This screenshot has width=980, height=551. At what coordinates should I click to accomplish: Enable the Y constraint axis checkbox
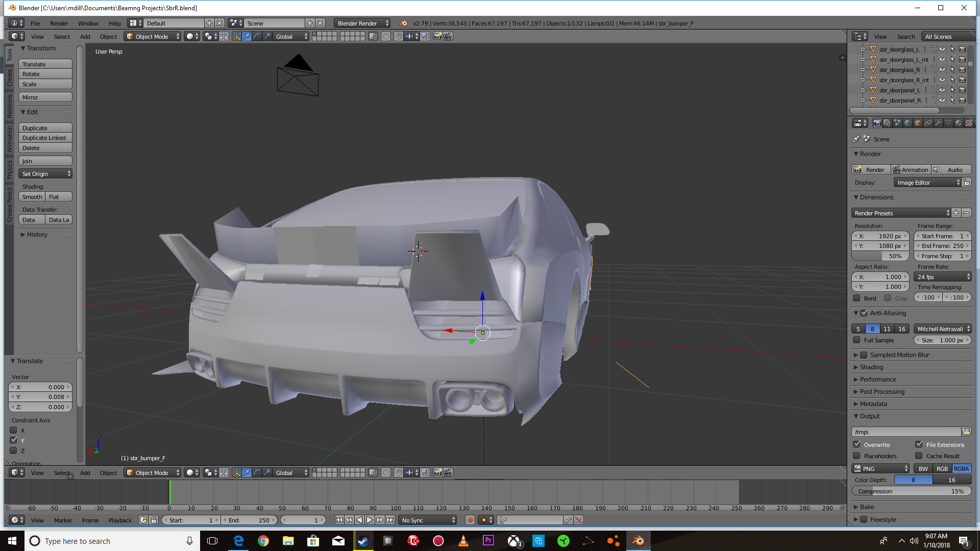[14, 440]
